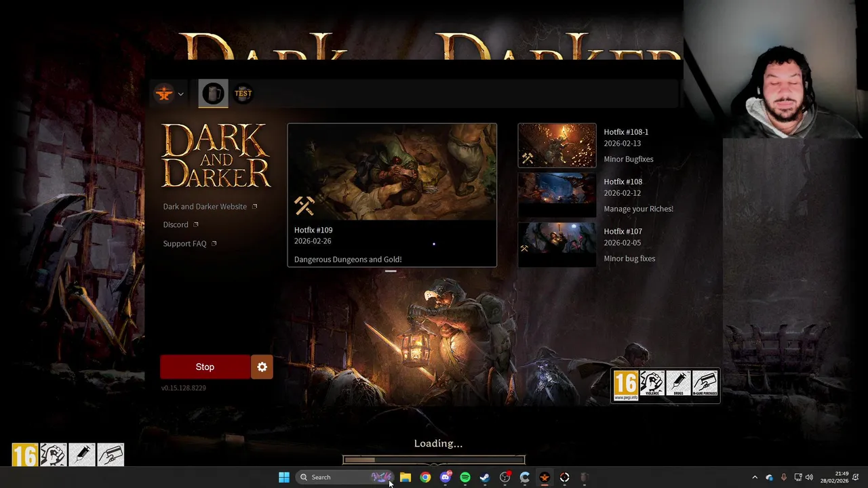
Task: Click external-link icon next to Support FAQ
Action: tap(214, 243)
